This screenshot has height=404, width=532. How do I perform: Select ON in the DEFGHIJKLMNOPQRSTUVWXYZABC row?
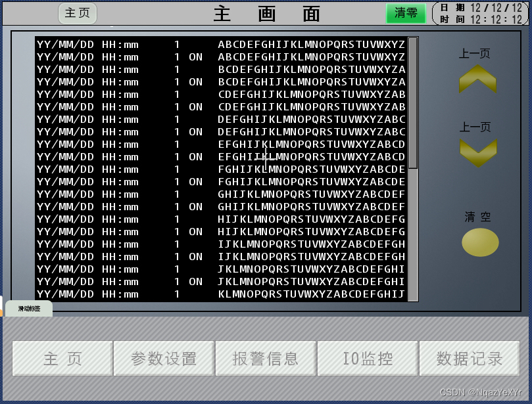pyautogui.click(x=196, y=132)
